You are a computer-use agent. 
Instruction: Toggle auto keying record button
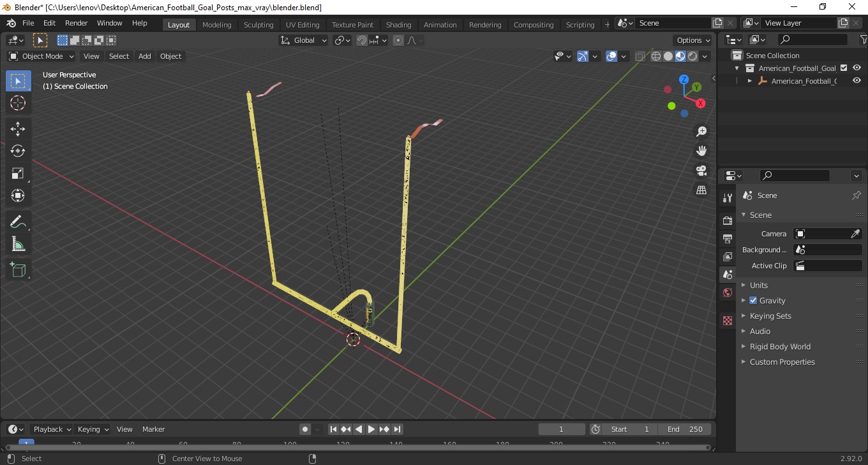pyautogui.click(x=305, y=429)
